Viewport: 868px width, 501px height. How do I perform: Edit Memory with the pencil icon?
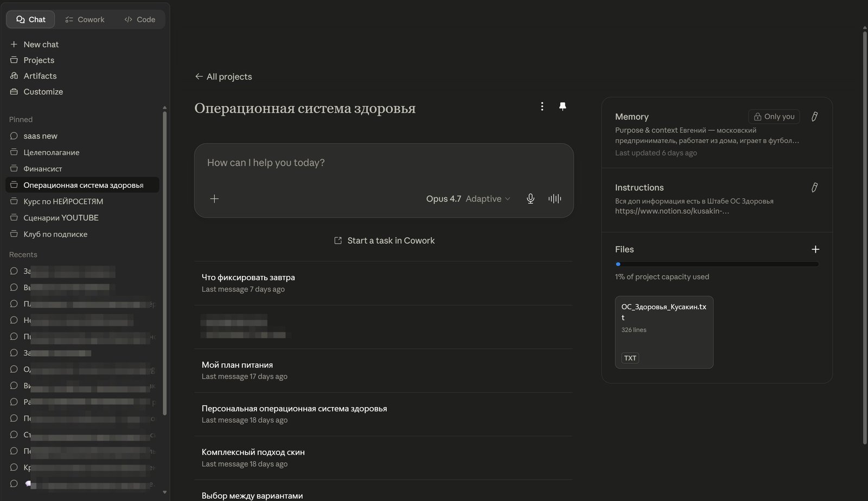coord(814,117)
